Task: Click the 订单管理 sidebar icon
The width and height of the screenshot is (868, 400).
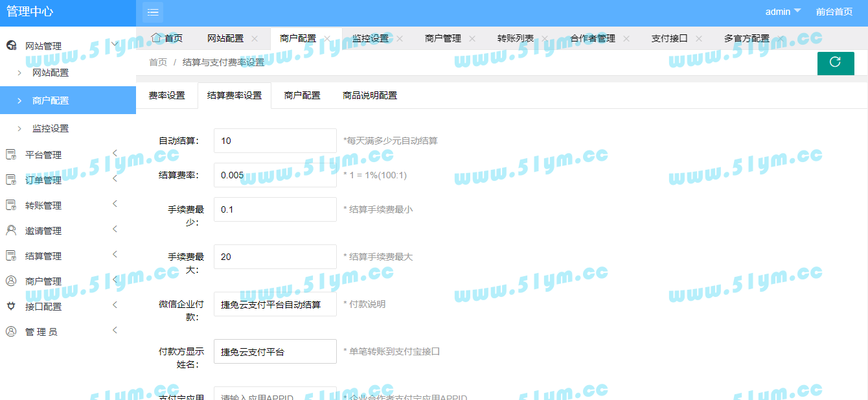Action: coord(11,180)
